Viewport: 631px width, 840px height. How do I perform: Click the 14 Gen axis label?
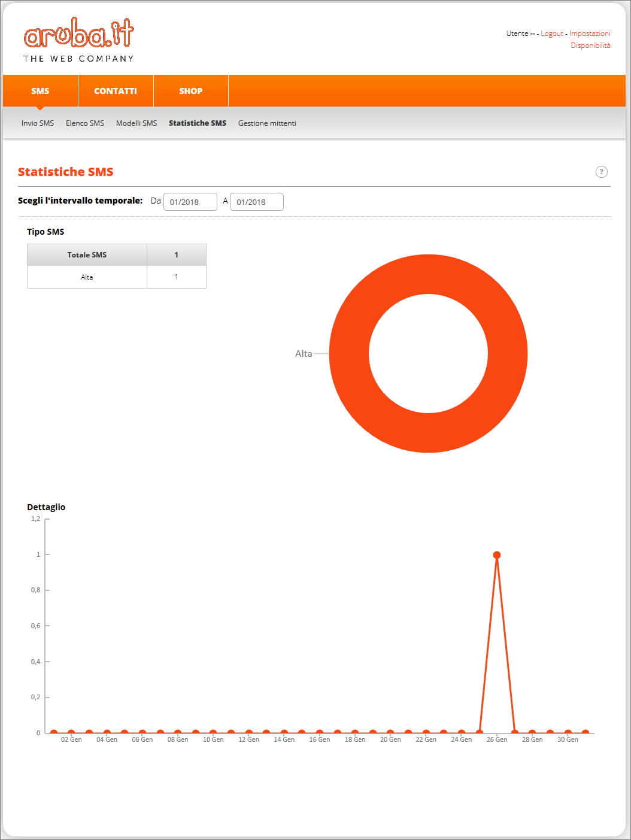point(284,739)
